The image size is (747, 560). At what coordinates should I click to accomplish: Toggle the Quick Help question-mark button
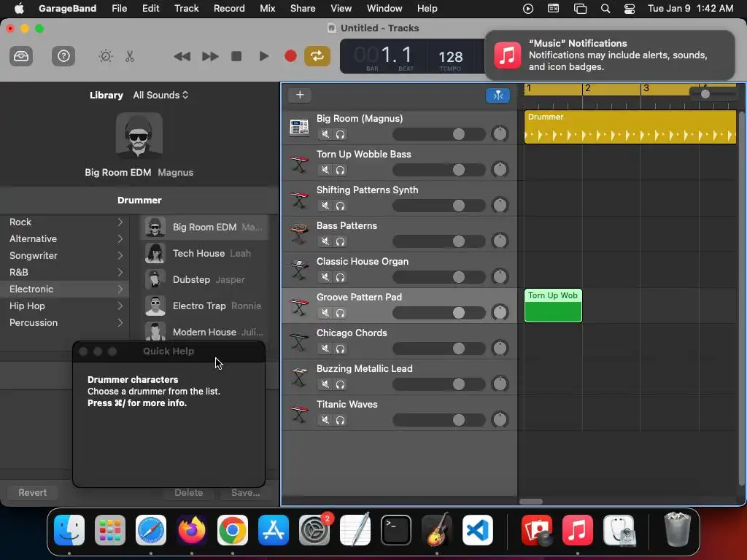click(63, 56)
